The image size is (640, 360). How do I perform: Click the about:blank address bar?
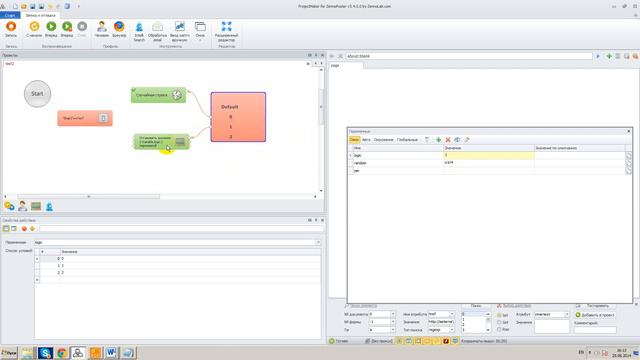click(x=469, y=56)
